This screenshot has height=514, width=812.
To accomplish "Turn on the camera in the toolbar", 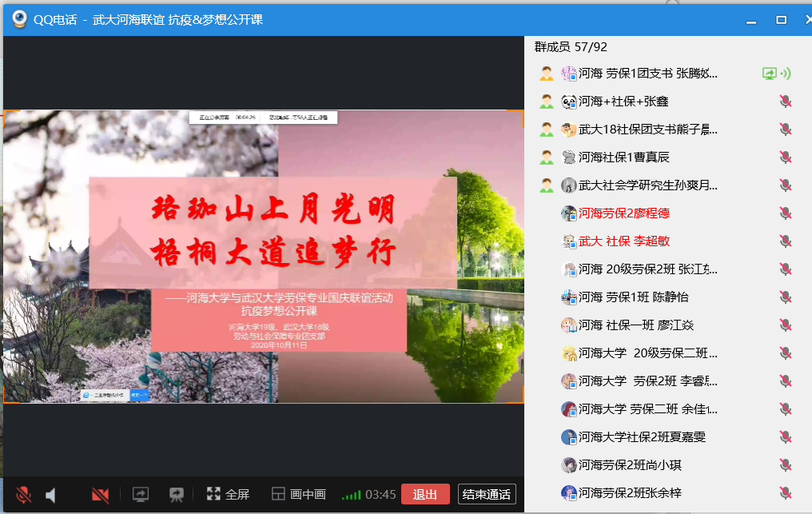I will point(100,495).
